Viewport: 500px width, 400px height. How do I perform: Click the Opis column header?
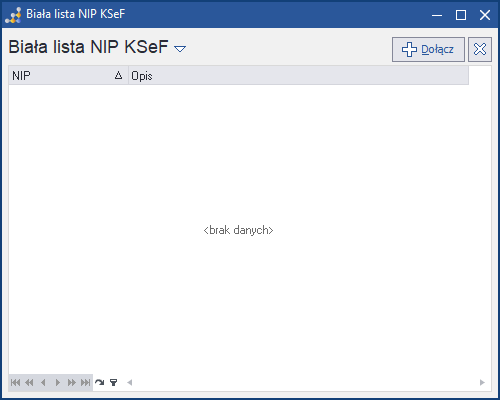click(299, 76)
